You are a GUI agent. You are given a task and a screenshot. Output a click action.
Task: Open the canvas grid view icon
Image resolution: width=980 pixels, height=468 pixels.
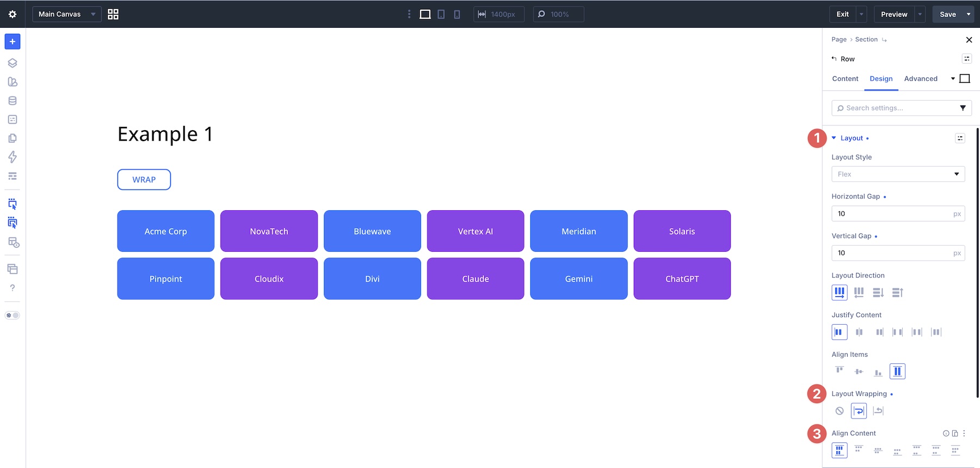tap(113, 14)
